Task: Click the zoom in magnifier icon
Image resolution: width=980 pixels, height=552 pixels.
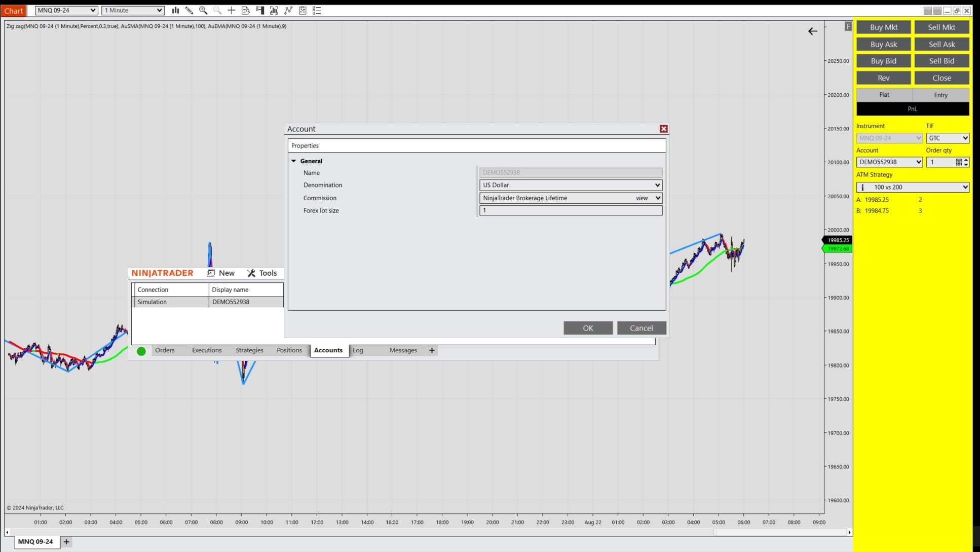Action: point(203,10)
